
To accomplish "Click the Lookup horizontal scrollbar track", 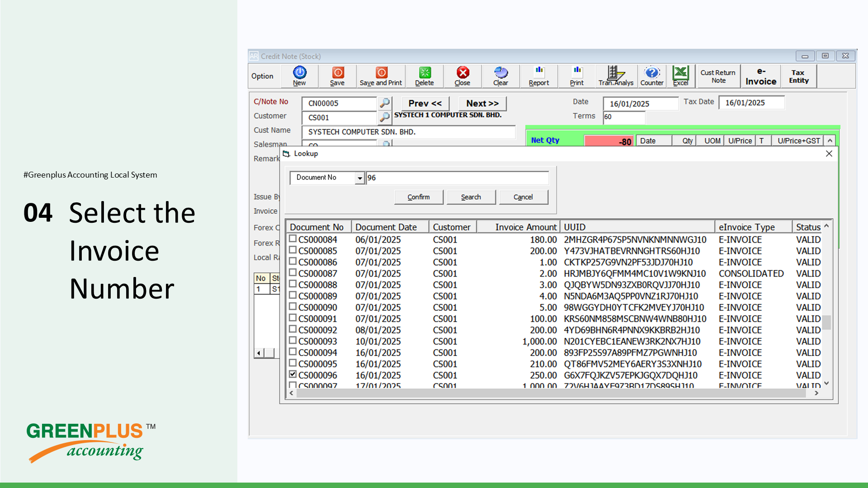I will click(x=552, y=393).
